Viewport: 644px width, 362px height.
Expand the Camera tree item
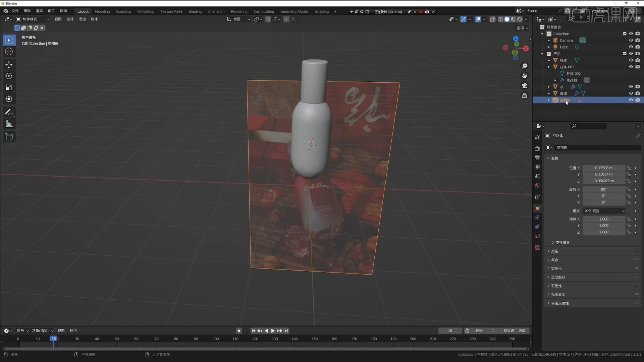[x=549, y=40]
